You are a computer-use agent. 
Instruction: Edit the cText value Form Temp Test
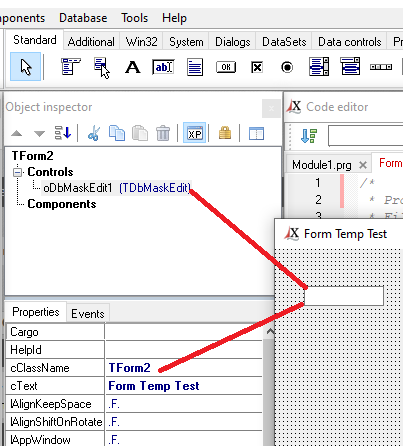(184, 386)
